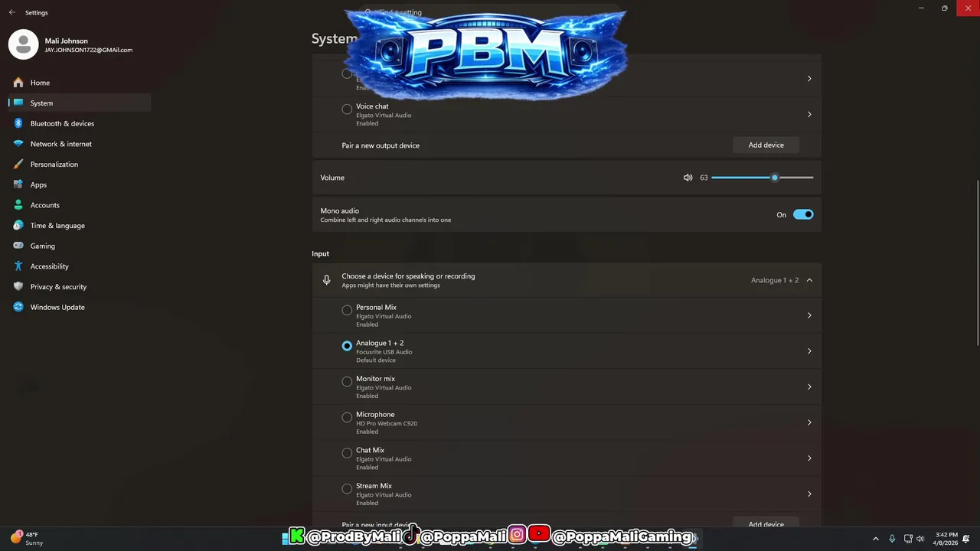Click the volume value 63

(704, 178)
